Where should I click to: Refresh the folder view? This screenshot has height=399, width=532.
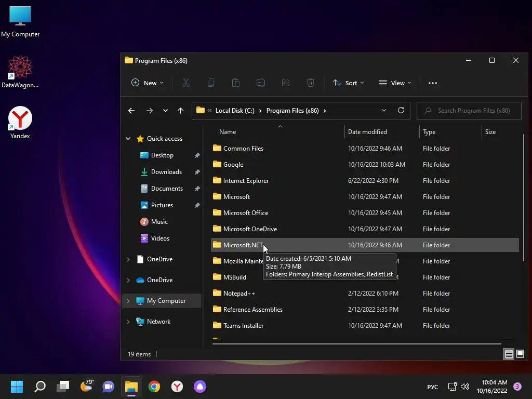[x=401, y=110]
